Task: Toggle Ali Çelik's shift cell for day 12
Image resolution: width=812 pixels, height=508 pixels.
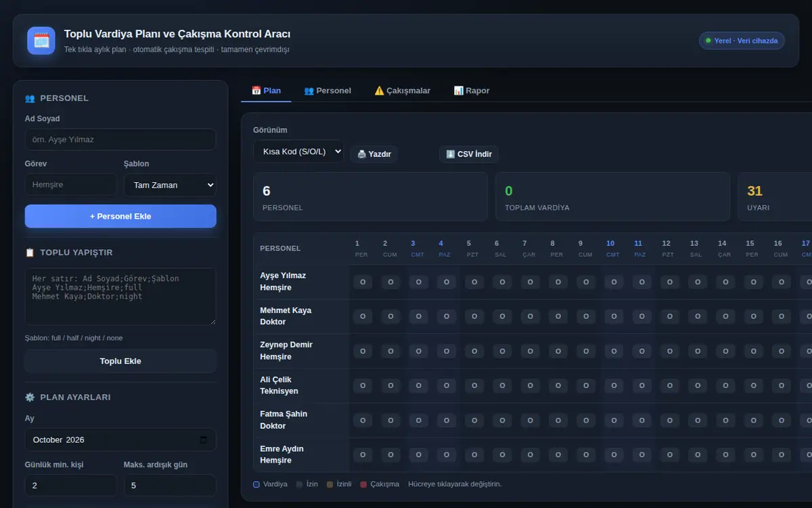Action: pyautogui.click(x=669, y=385)
